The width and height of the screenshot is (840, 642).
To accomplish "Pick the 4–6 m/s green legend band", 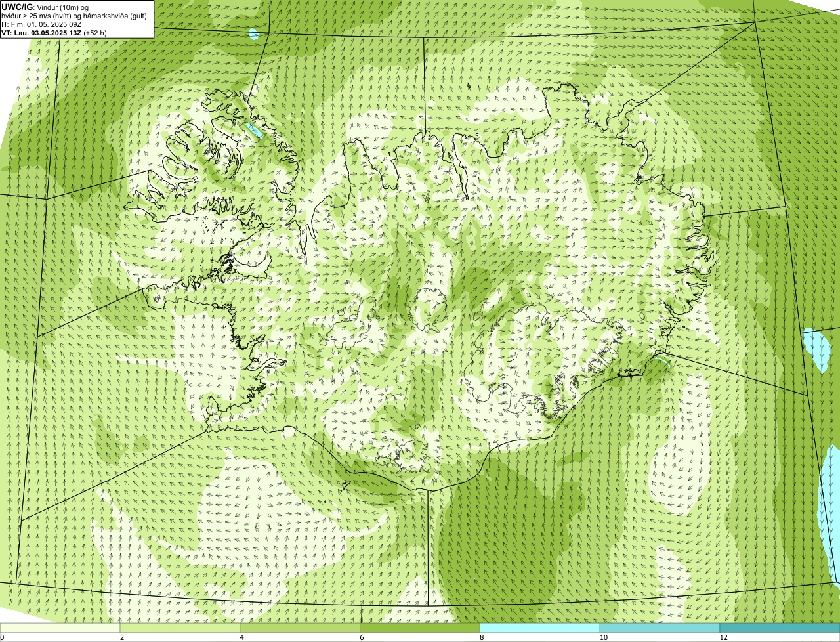I will 301,628.
